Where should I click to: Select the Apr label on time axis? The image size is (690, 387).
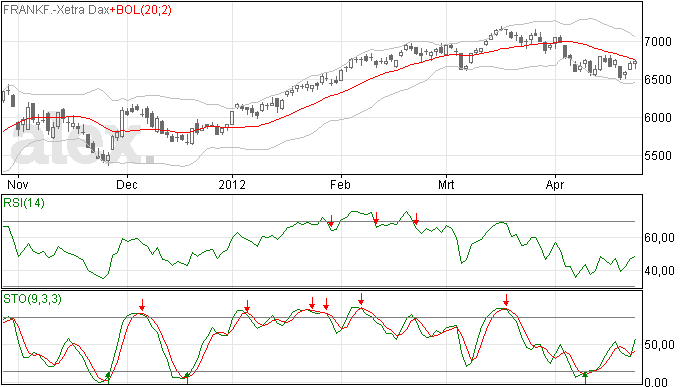(554, 184)
